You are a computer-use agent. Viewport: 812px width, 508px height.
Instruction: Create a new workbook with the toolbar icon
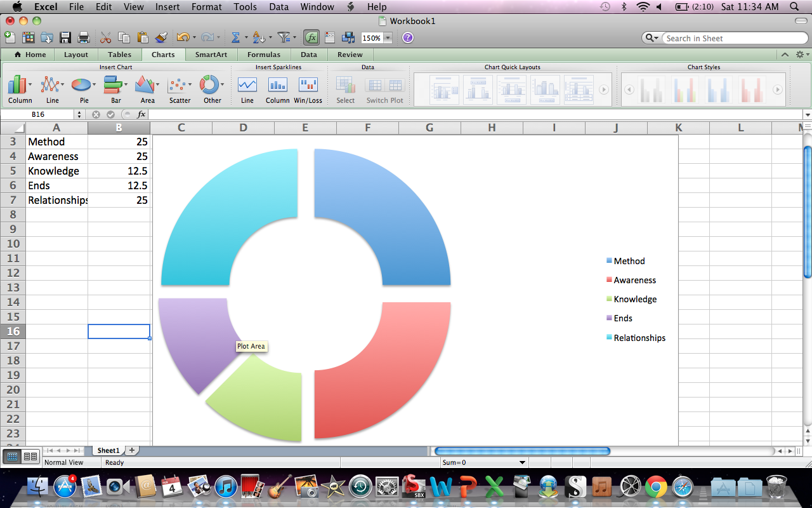(10, 37)
